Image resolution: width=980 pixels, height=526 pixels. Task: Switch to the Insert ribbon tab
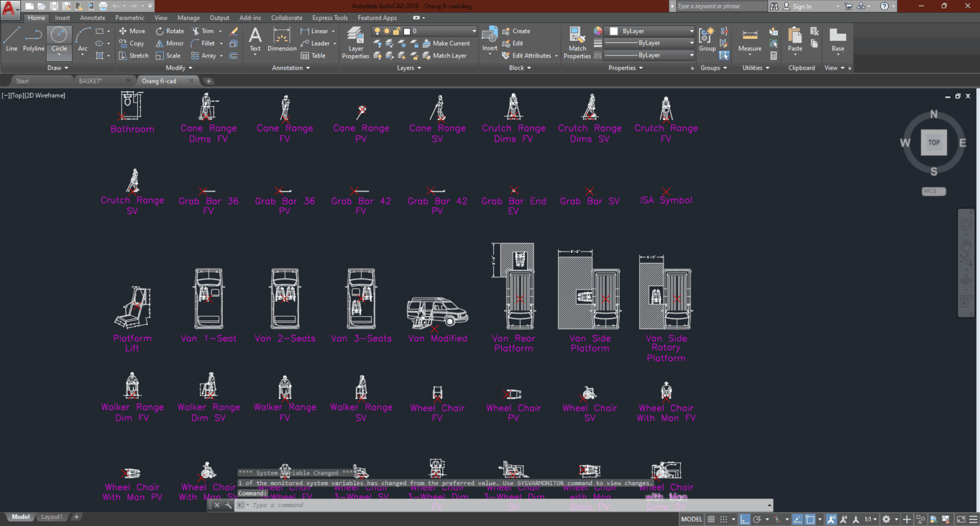tap(62, 17)
